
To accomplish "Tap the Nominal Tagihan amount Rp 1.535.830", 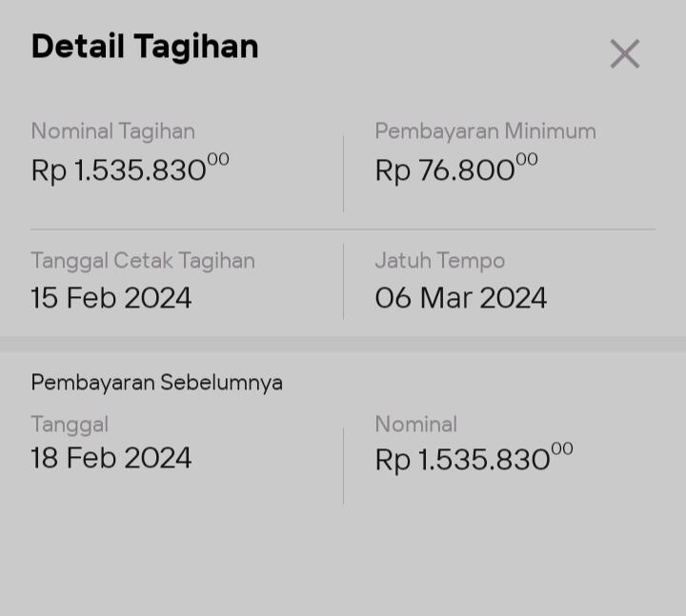I will click(130, 169).
